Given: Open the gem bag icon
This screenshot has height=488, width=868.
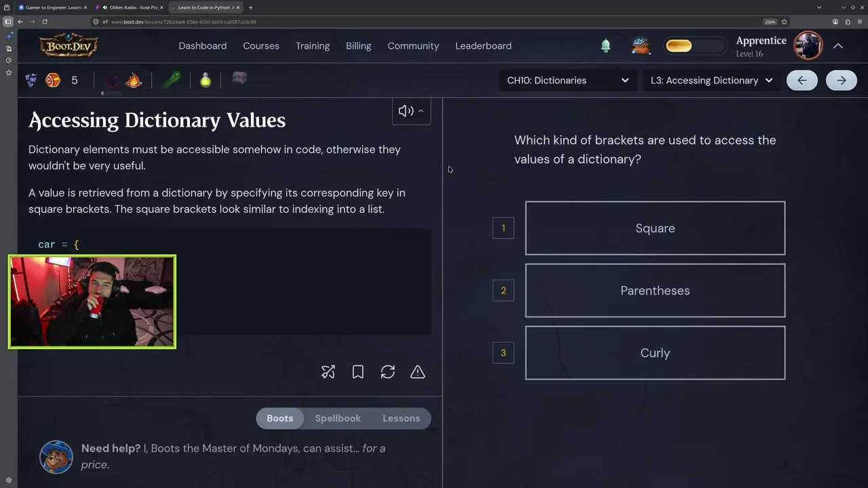Looking at the screenshot, I should (x=640, y=46).
